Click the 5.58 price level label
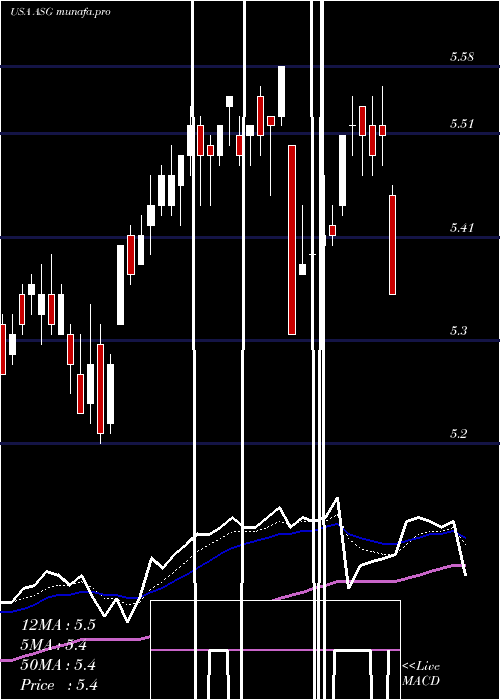The height and width of the screenshot is (700, 500). [462, 57]
